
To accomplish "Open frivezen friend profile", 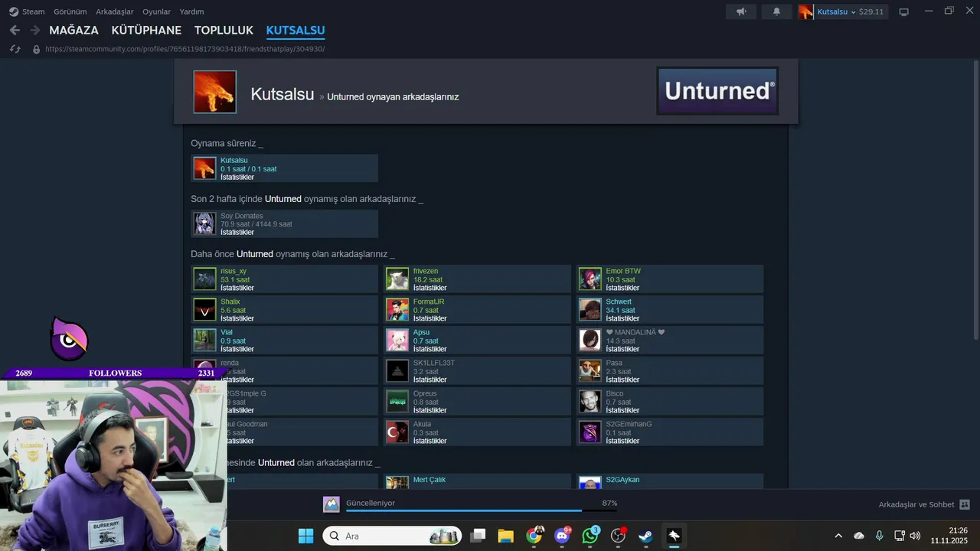I will (x=426, y=271).
